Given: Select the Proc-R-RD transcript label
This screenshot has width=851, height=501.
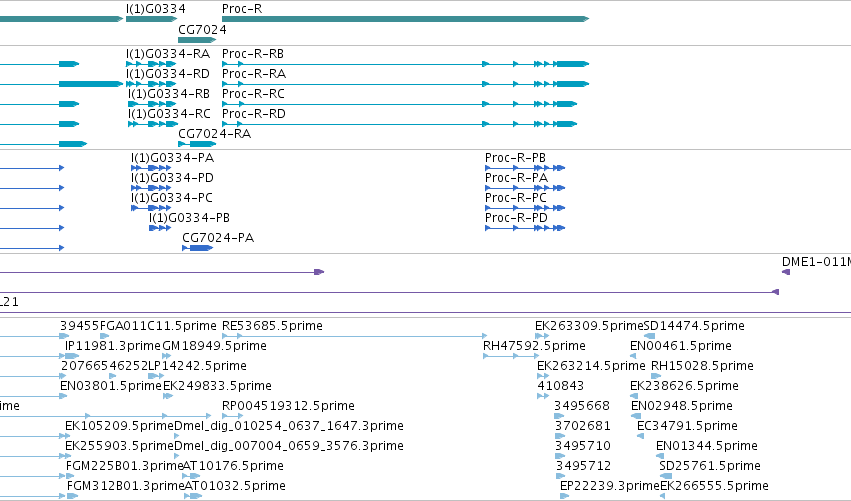Looking at the screenshot, I should click(254, 114).
